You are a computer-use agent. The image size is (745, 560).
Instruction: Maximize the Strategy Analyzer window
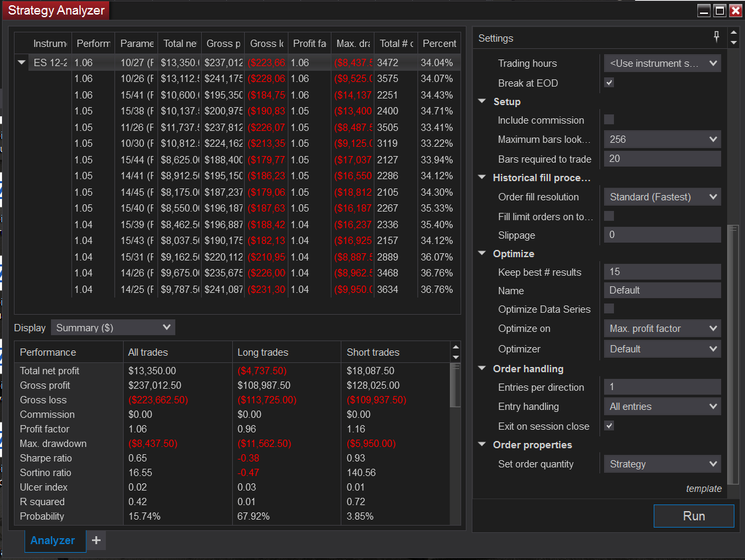point(719,10)
